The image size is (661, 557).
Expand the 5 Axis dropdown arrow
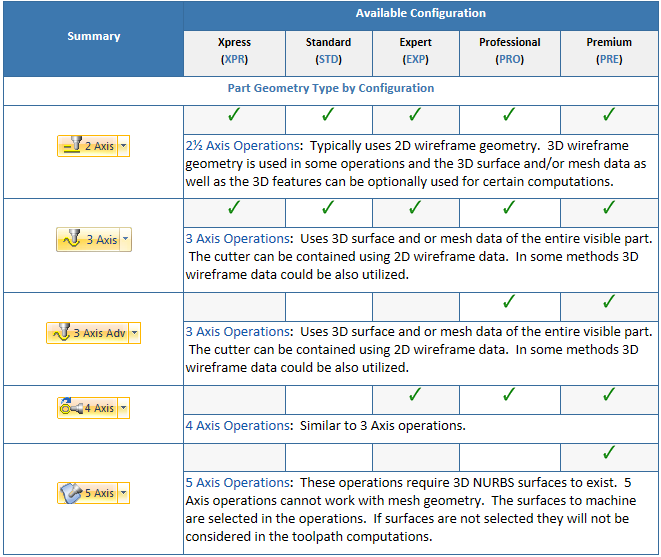tap(124, 493)
